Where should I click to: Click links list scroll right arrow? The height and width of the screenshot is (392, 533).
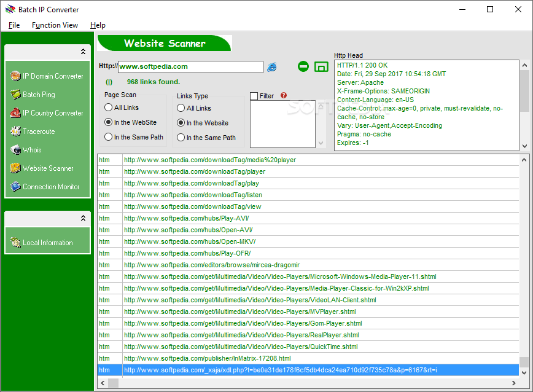513,383
